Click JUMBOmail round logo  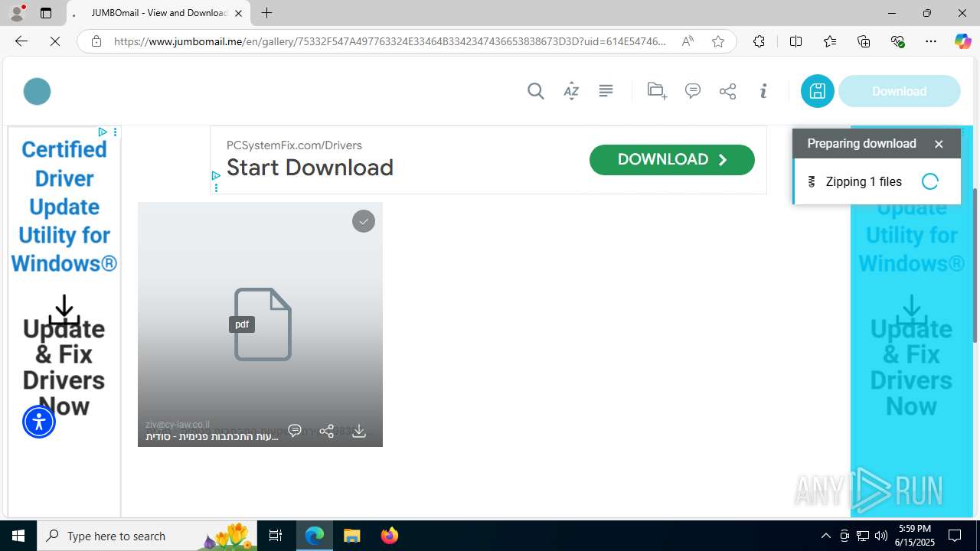click(37, 91)
